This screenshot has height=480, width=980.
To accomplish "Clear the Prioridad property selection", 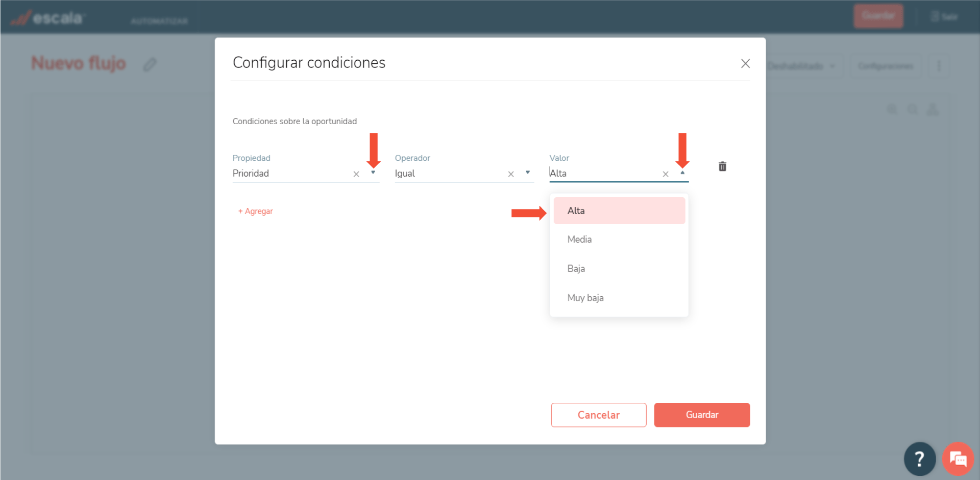I will [356, 174].
